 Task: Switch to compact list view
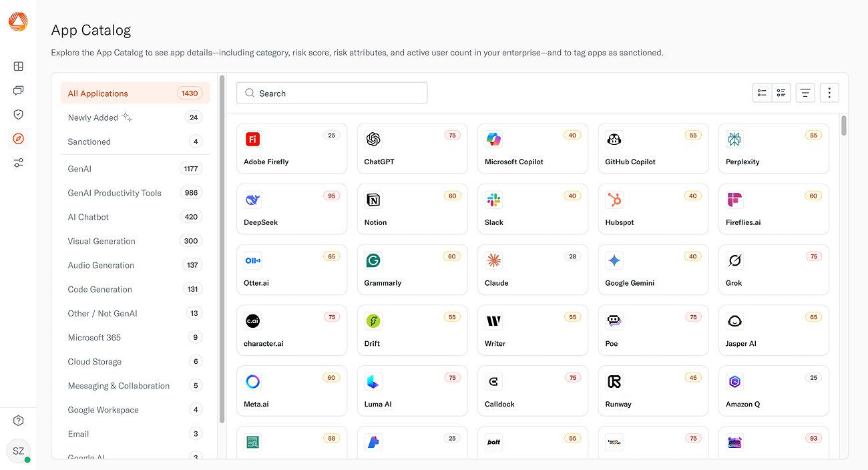point(762,93)
